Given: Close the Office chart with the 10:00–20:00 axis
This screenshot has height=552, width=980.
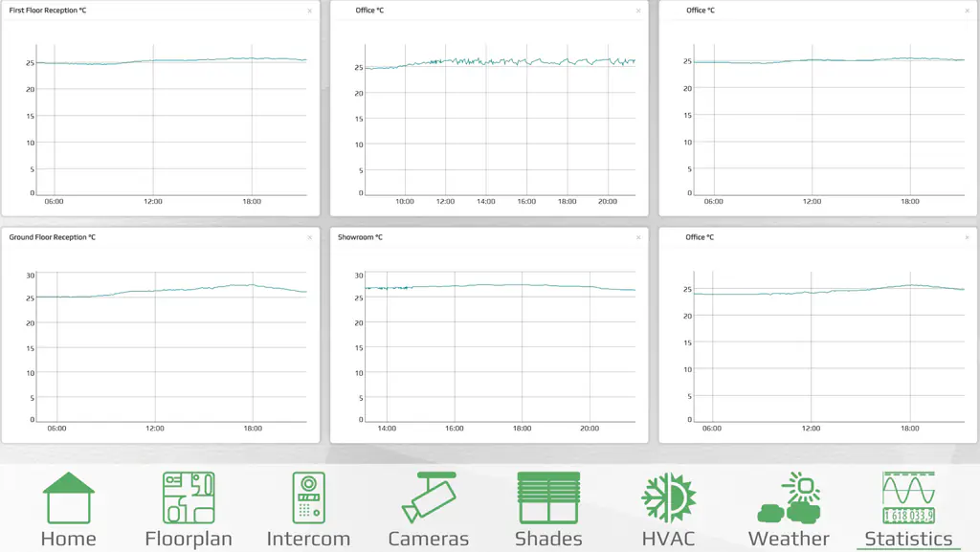Looking at the screenshot, I should pos(638,11).
